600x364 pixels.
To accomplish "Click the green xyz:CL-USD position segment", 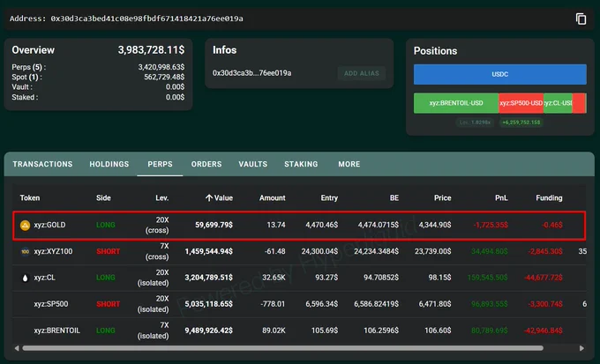I will tap(558, 103).
